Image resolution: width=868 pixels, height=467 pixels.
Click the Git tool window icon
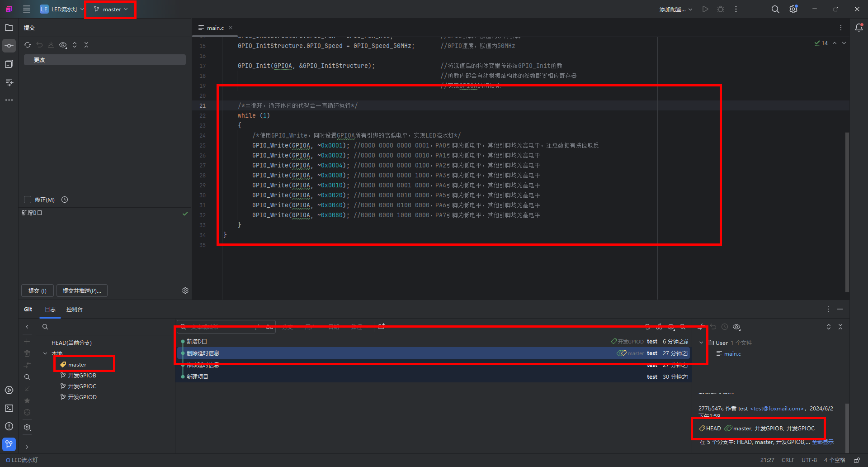point(9,444)
